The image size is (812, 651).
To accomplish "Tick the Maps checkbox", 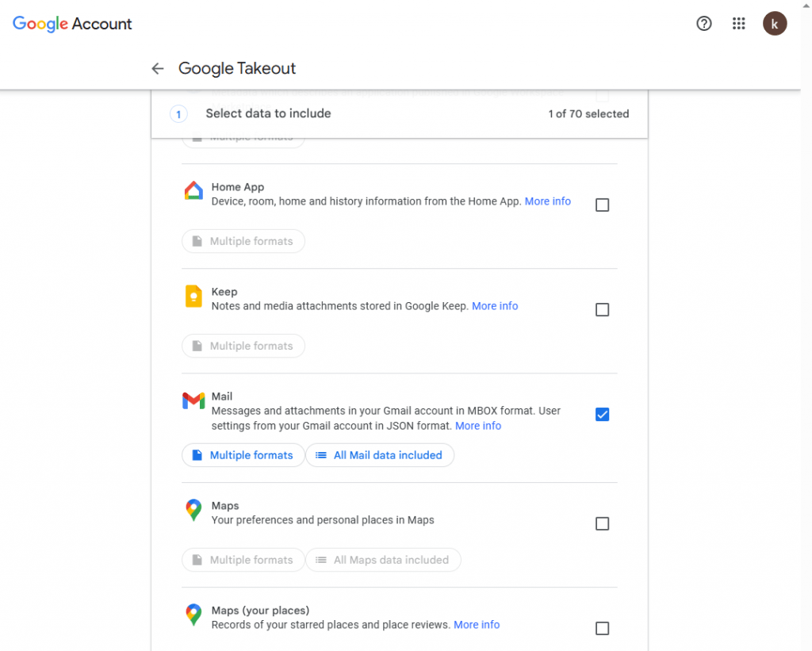I will coord(603,523).
